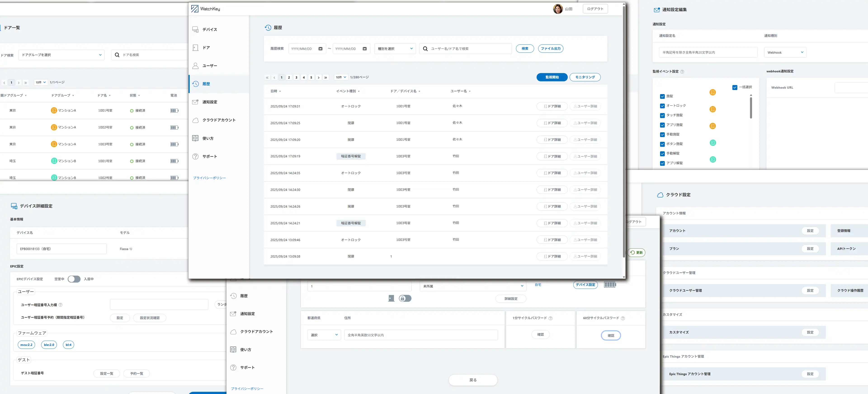Open the サポート help icon item
The height and width of the screenshot is (394, 868).
[196, 156]
